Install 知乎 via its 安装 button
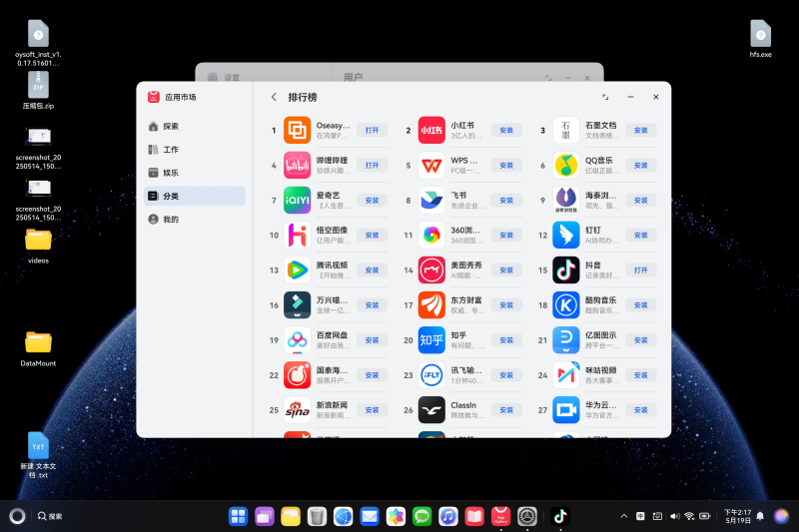Screen dimensions: 799x532 (x=506, y=340)
